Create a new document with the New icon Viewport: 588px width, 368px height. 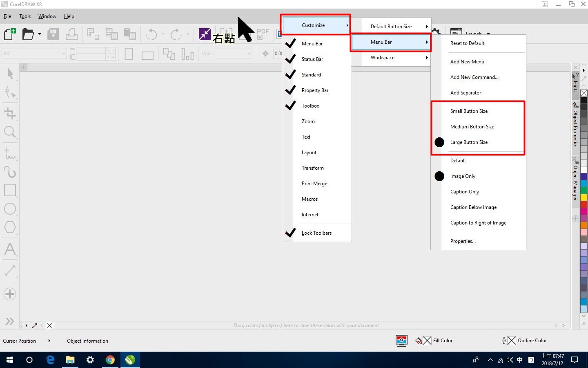tap(10, 34)
